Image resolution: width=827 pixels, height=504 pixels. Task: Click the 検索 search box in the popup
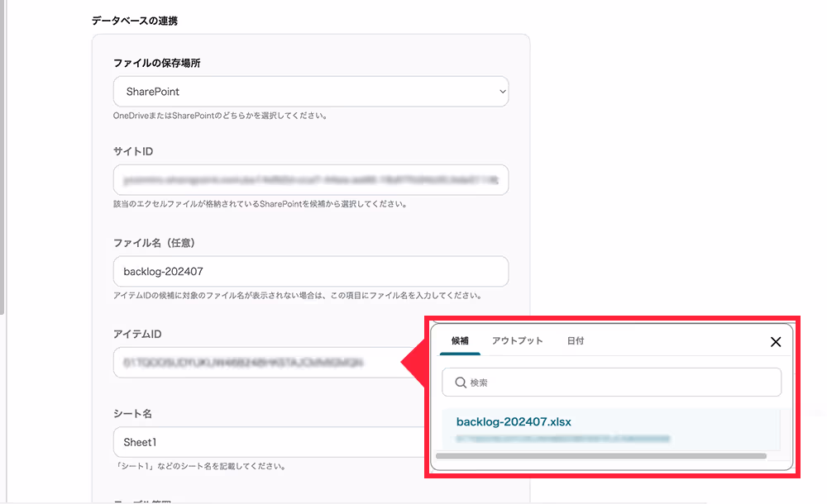[611, 383]
